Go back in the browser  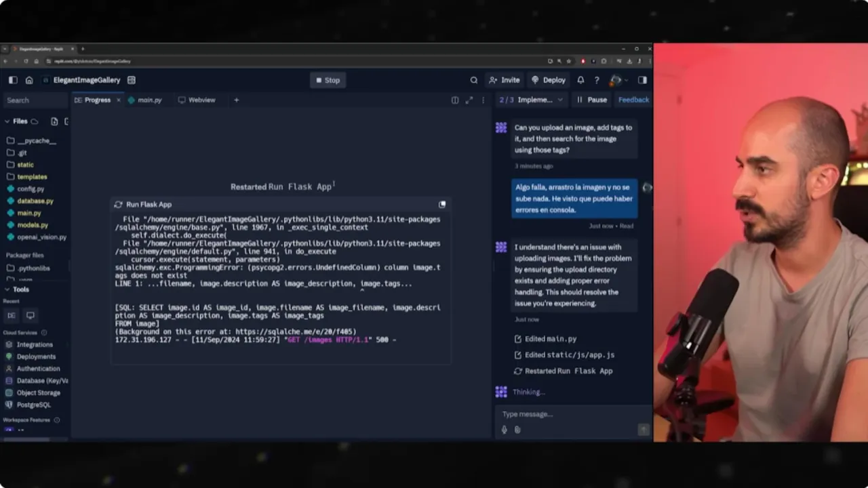(x=5, y=61)
